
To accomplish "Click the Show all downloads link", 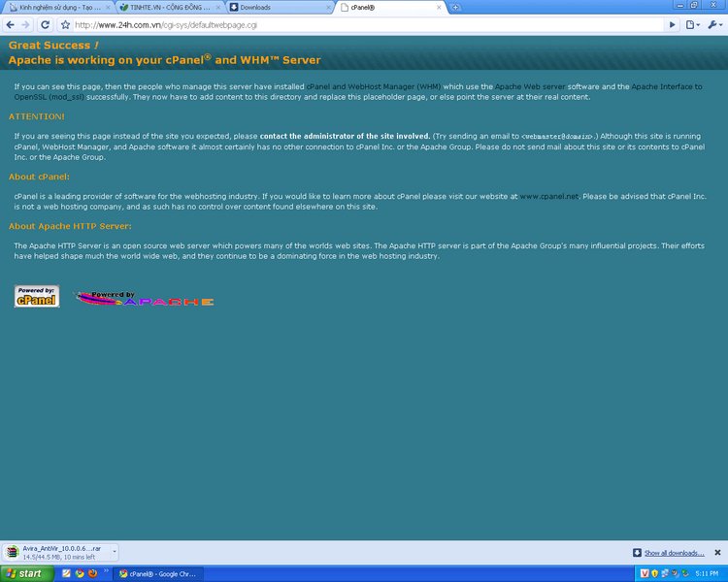I will click(674, 553).
